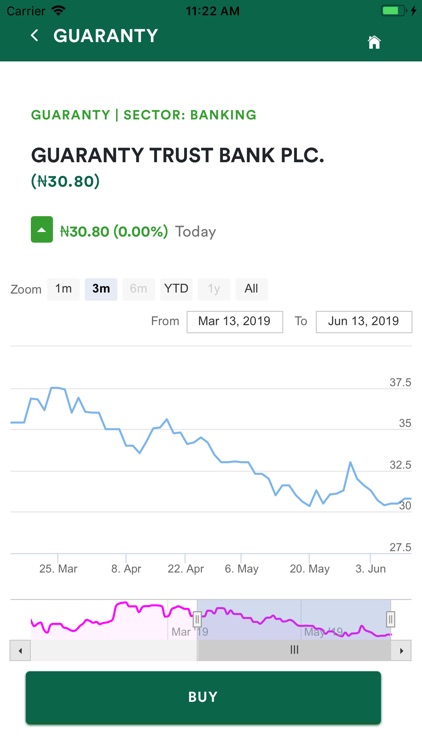This screenshot has width=422, height=750.
Task: Click the scrollbar left arrow button
Action: coord(20,651)
